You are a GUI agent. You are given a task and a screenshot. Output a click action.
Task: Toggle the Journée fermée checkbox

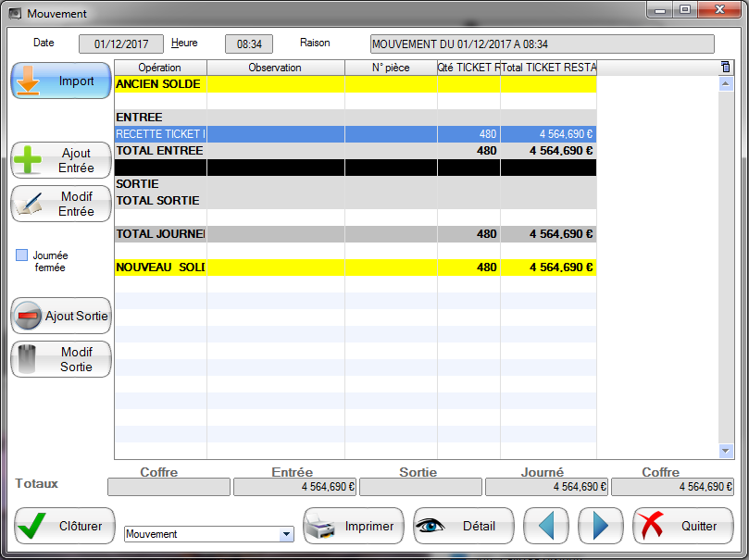click(22, 255)
